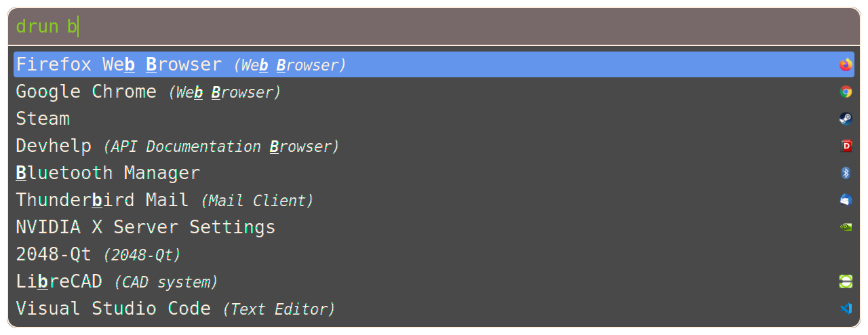This screenshot has height=335, width=868.
Task: Choose Devhelp API Documentation Browser
Action: point(177,146)
